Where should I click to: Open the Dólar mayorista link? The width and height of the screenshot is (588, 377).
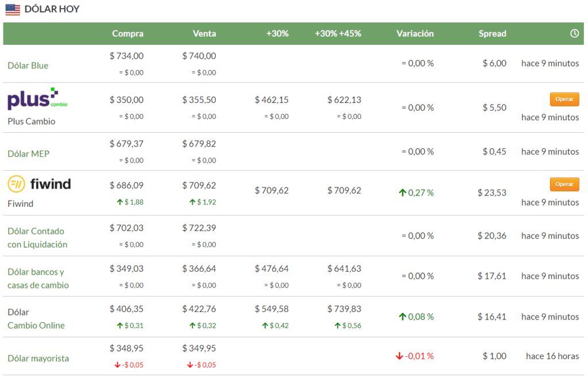click(x=38, y=358)
